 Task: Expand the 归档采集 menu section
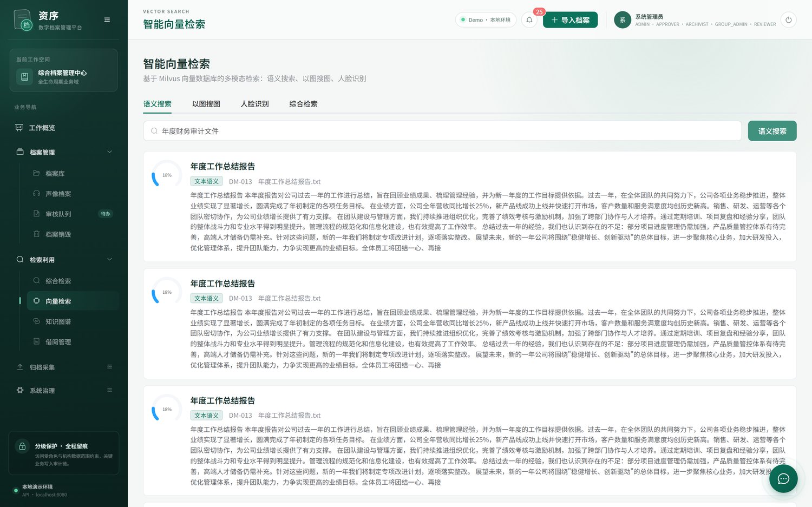pos(64,367)
